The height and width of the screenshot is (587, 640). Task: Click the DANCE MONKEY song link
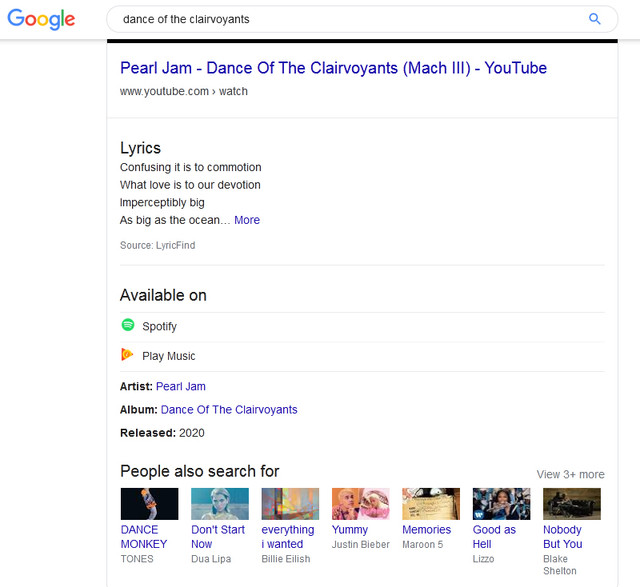click(x=144, y=537)
